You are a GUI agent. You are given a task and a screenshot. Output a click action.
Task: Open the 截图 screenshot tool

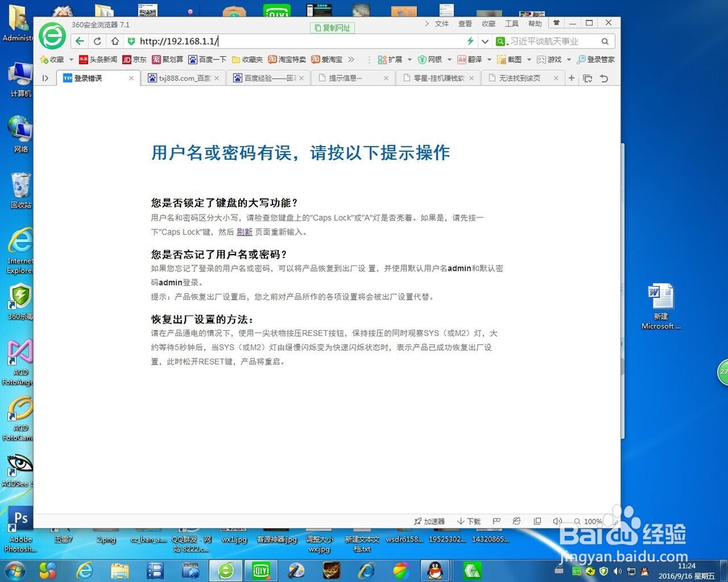512,60
